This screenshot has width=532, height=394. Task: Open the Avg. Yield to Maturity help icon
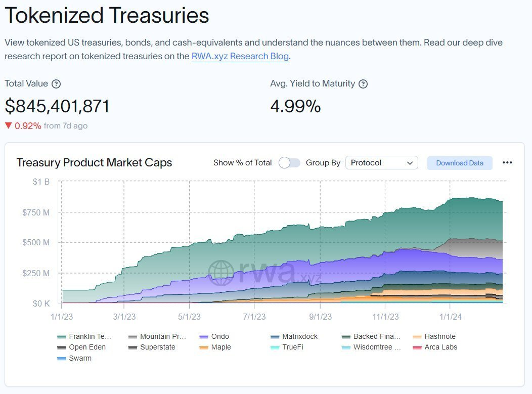(363, 84)
